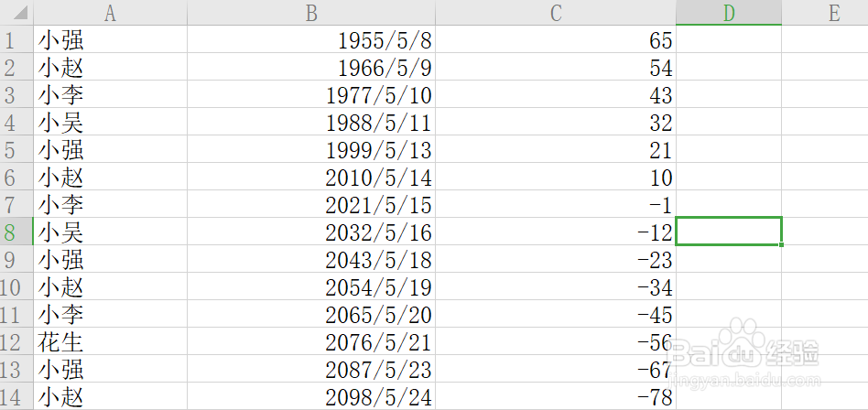Click date cell 1988/5/11
Image resolution: width=868 pixels, height=410 pixels.
click(311, 122)
